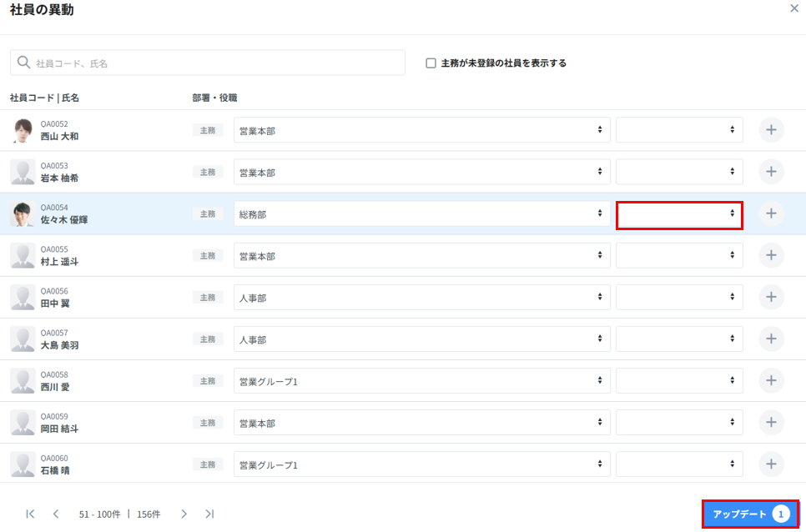The image size is (806, 532).
Task: Go to the previous page arrow
Action: click(56, 514)
